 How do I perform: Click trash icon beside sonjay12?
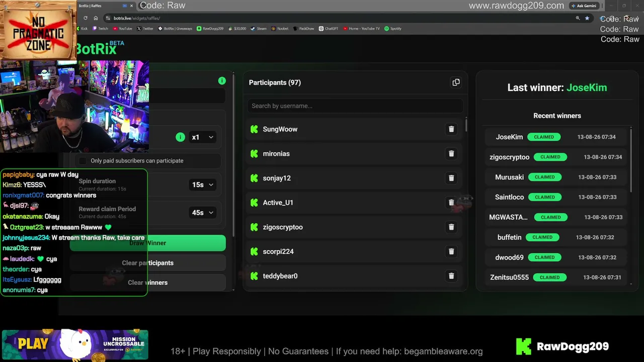coord(451,178)
